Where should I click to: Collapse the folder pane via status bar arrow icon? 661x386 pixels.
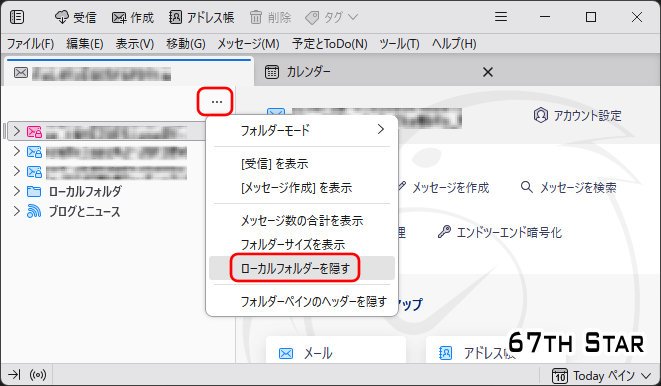[14, 374]
